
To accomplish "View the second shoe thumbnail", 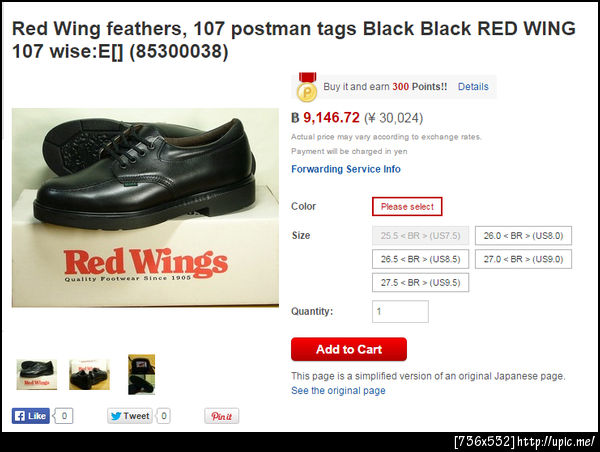I will pos(89,374).
